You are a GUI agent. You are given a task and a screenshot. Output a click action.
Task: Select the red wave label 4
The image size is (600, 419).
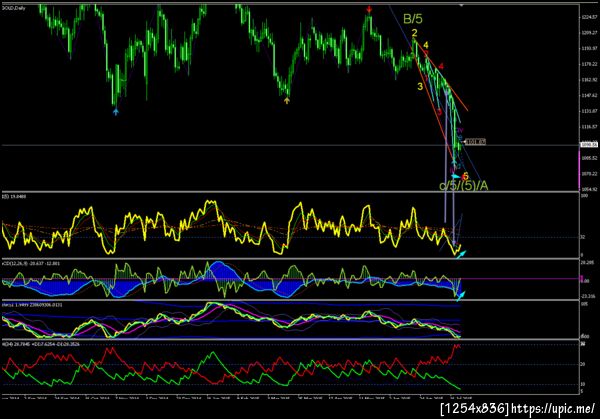pyautogui.click(x=441, y=66)
